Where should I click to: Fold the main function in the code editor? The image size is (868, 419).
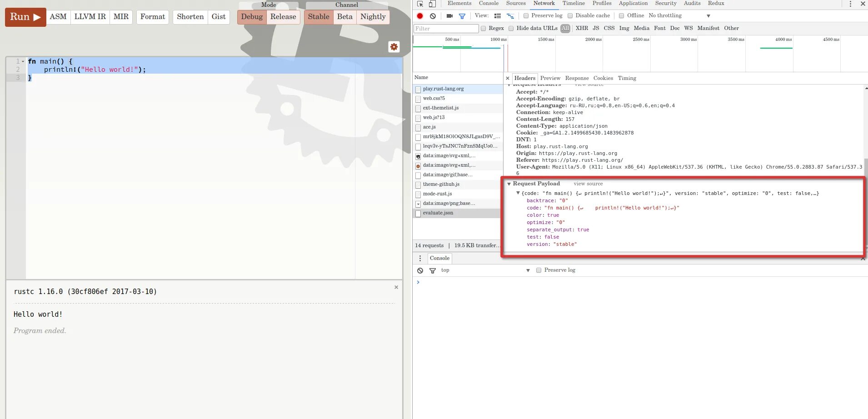[23, 61]
